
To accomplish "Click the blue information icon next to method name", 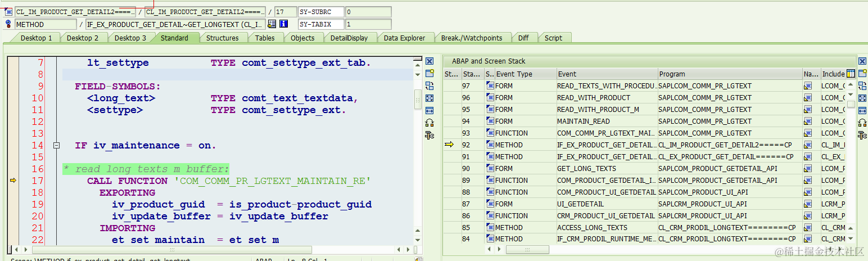I will tap(284, 24).
